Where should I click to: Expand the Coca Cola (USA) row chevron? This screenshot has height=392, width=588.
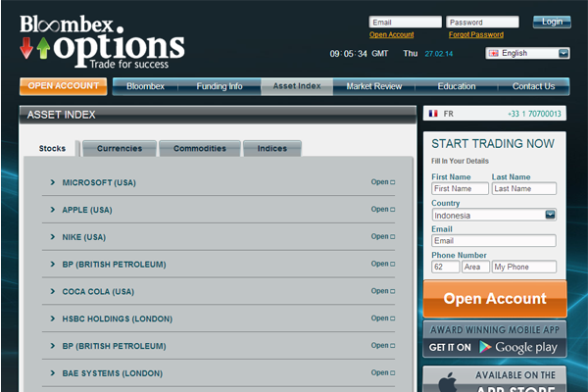[x=53, y=291]
